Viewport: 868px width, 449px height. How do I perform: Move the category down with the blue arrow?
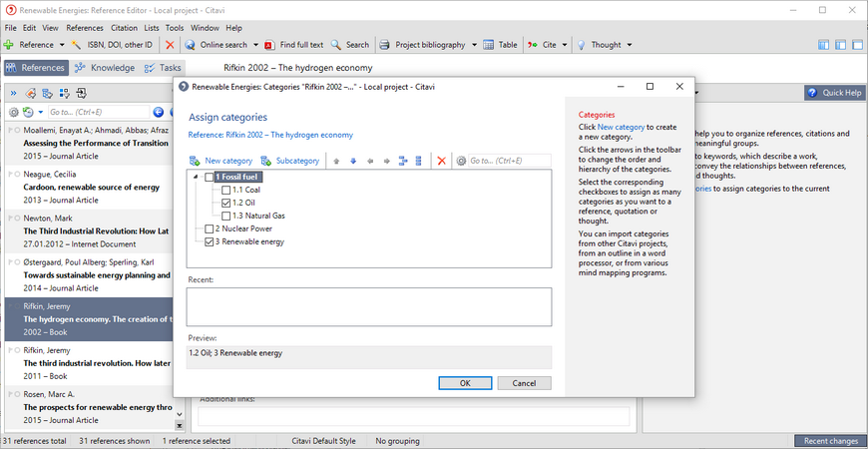coord(353,161)
